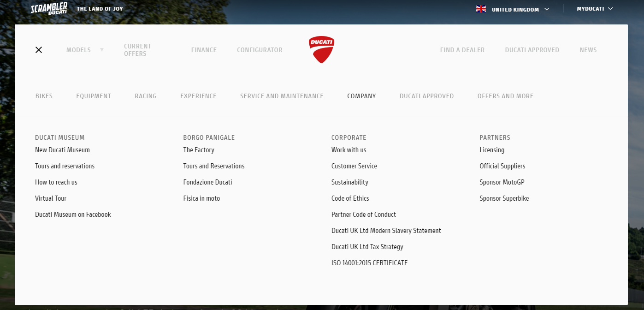Open the Bikes menu tab
The height and width of the screenshot is (310, 644).
44,96
